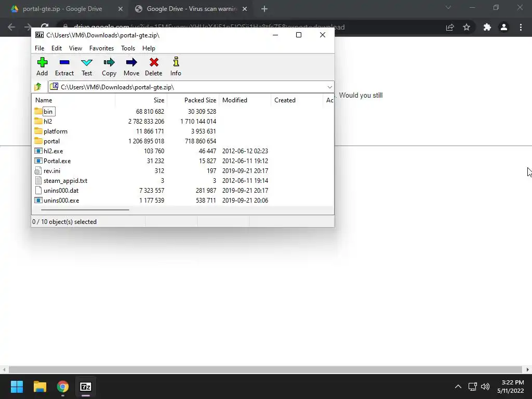This screenshot has height=399, width=532.
Task: Sort by Modified column header
Action: (245, 100)
